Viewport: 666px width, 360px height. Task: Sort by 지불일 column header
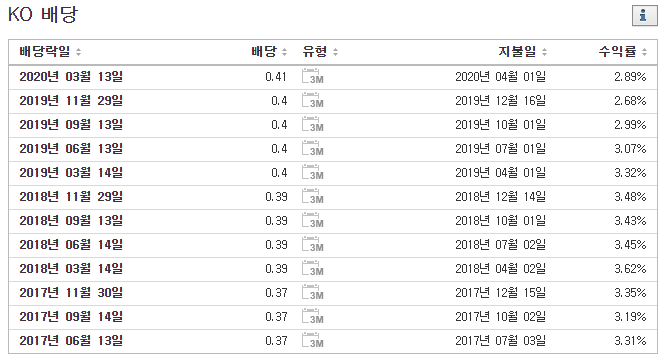tap(522, 52)
